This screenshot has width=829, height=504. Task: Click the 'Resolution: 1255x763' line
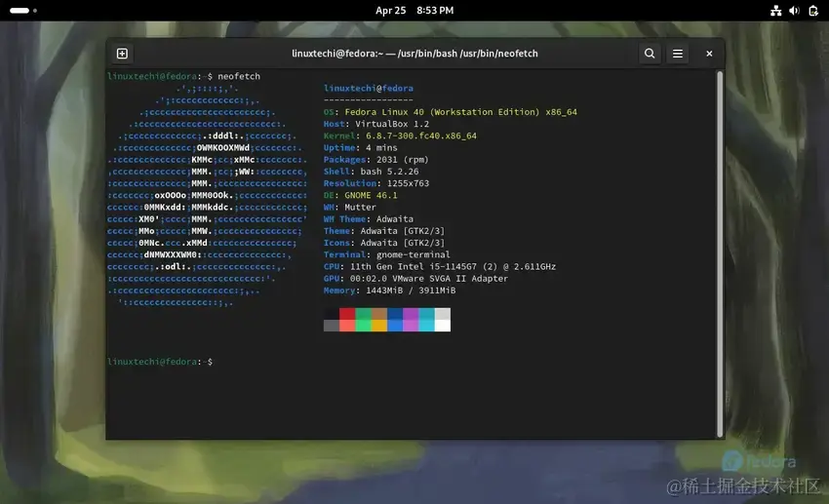pos(376,183)
